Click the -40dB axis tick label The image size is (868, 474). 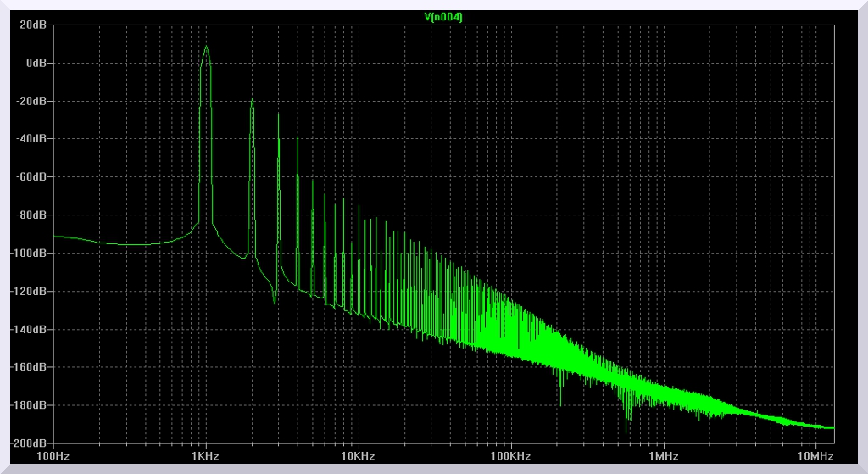pos(33,138)
